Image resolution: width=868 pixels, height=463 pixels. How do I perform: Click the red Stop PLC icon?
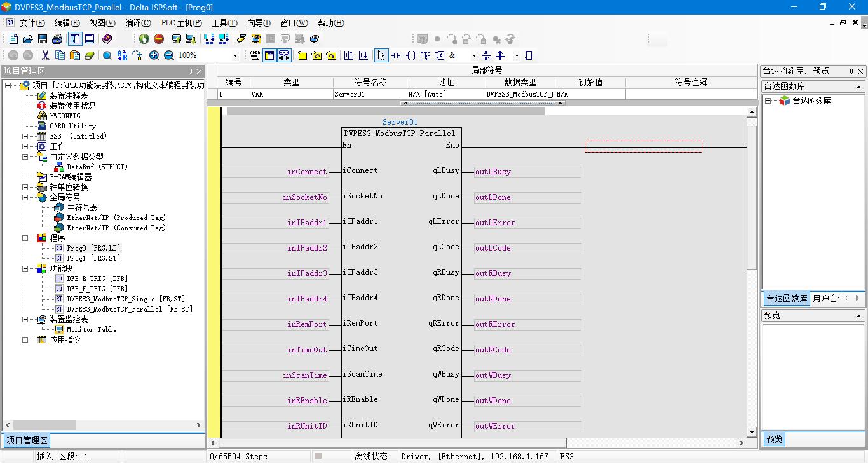[x=159, y=39]
